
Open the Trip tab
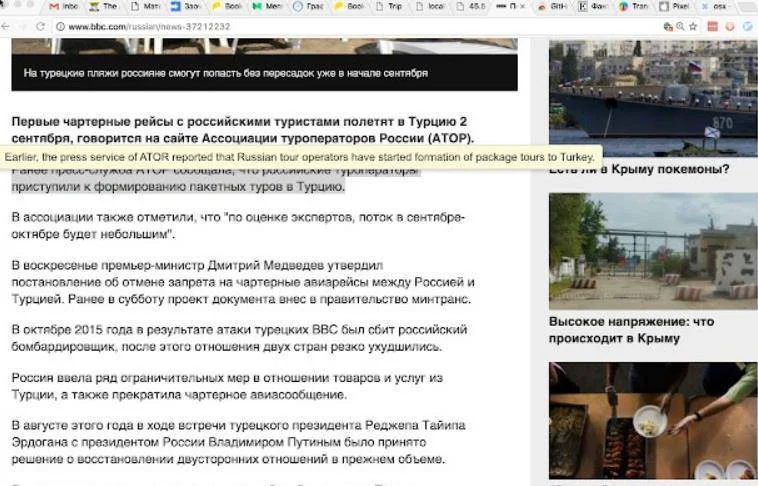389,6
